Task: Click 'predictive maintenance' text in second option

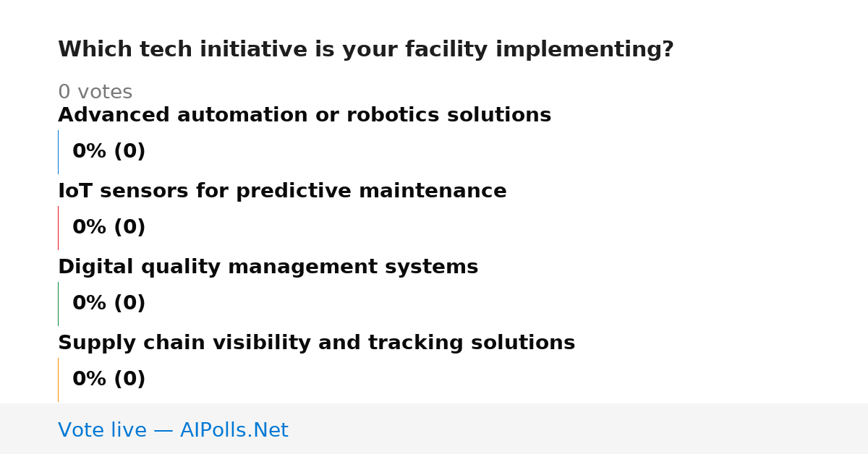Action: (371, 192)
